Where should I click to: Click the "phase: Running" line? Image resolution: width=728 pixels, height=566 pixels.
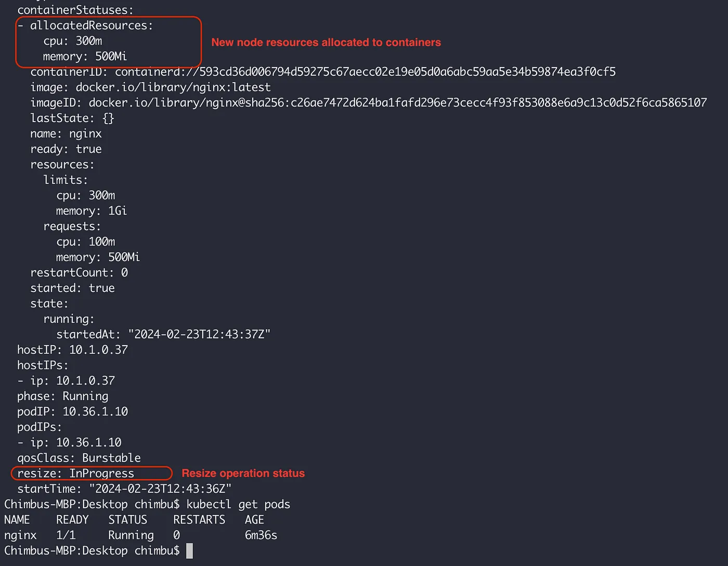[63, 396]
